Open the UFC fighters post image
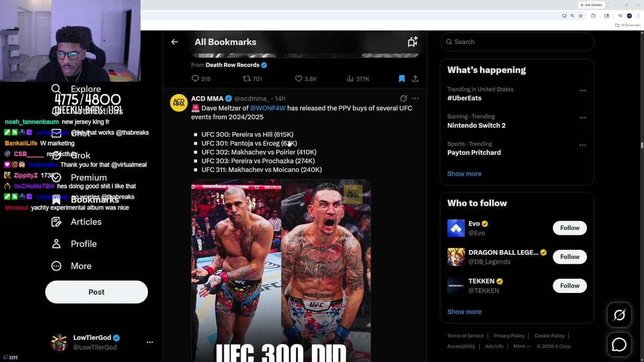The image size is (644, 362). (281, 271)
